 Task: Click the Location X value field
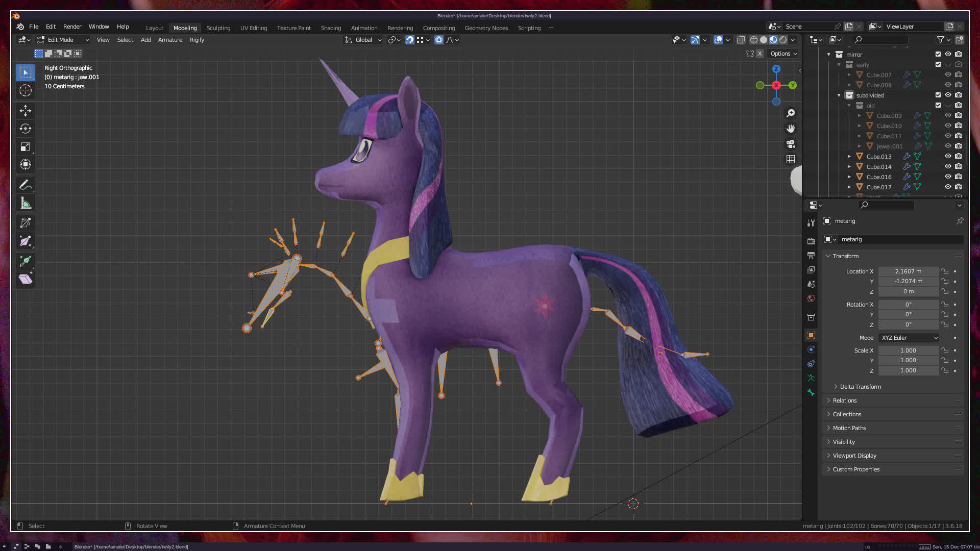click(908, 271)
